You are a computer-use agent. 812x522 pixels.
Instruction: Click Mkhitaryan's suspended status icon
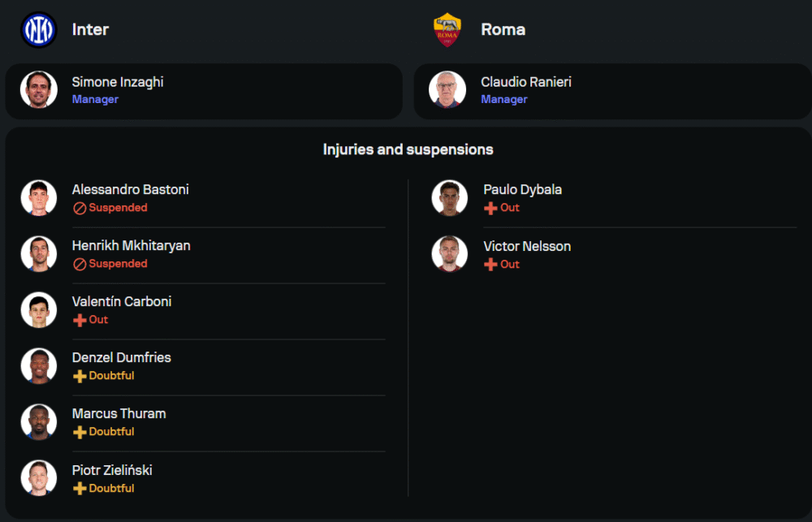(80, 264)
